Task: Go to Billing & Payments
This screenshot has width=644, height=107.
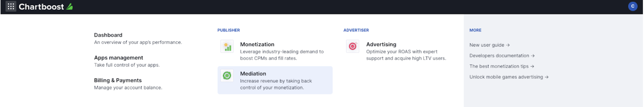Action: pos(128,84)
